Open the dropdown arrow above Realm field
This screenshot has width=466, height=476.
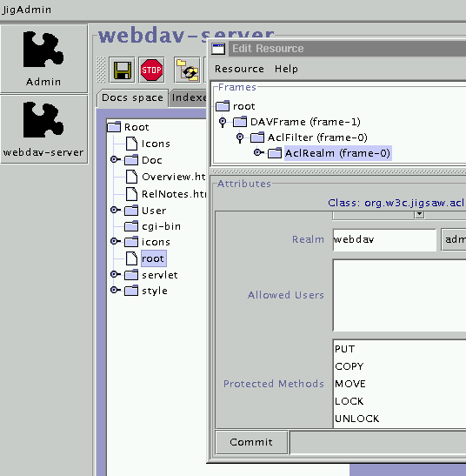point(419,214)
